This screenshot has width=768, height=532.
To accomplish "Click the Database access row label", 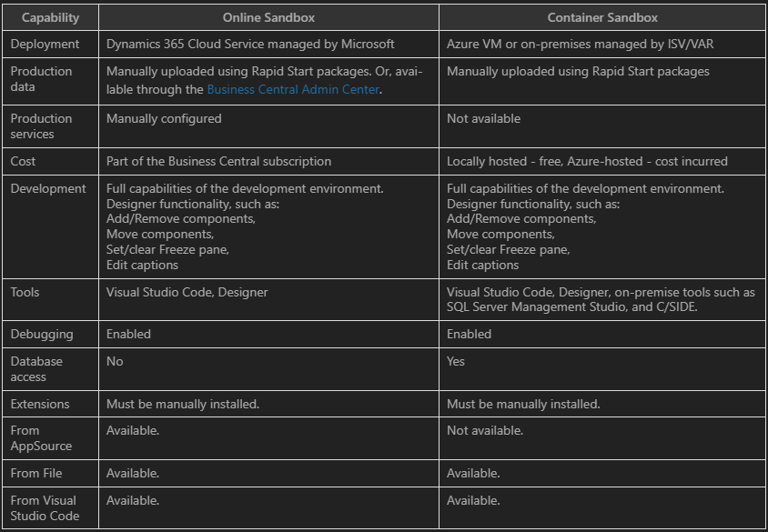I will 36,369.
